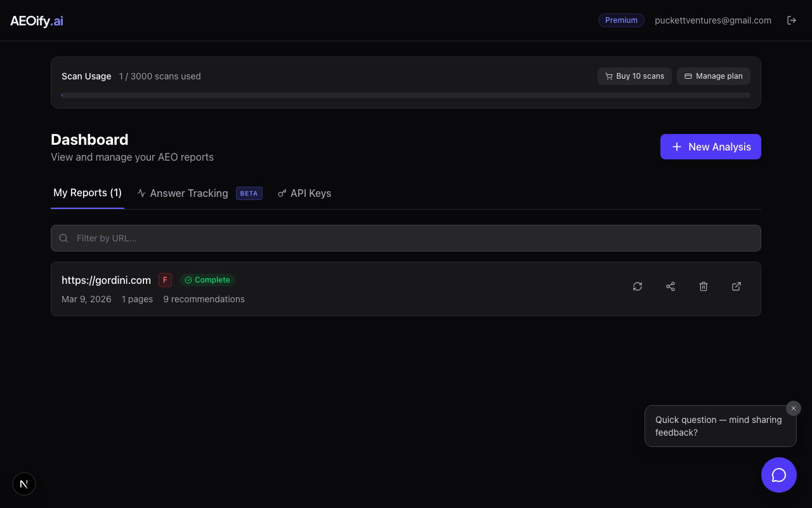Click the Filter by URL input field
The width and height of the screenshot is (812, 508).
254,238
